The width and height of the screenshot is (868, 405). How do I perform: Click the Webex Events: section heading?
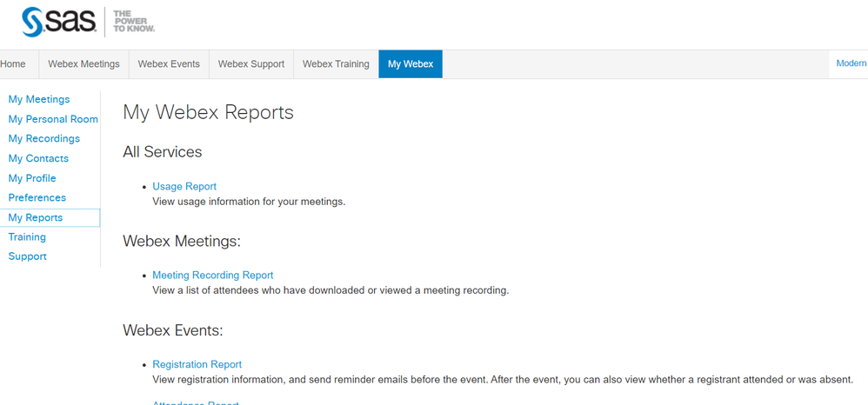click(x=173, y=330)
